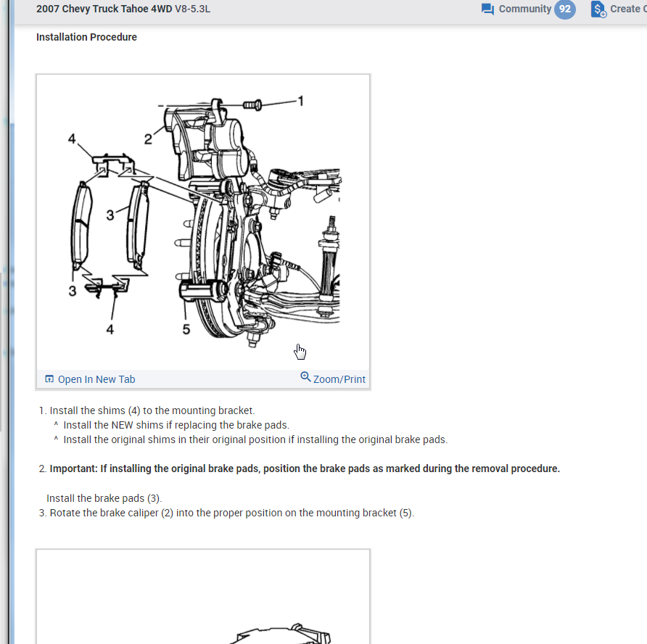Click the V8-5.3L engine label
Image resolution: width=647 pixels, height=644 pixels.
pyautogui.click(x=192, y=9)
